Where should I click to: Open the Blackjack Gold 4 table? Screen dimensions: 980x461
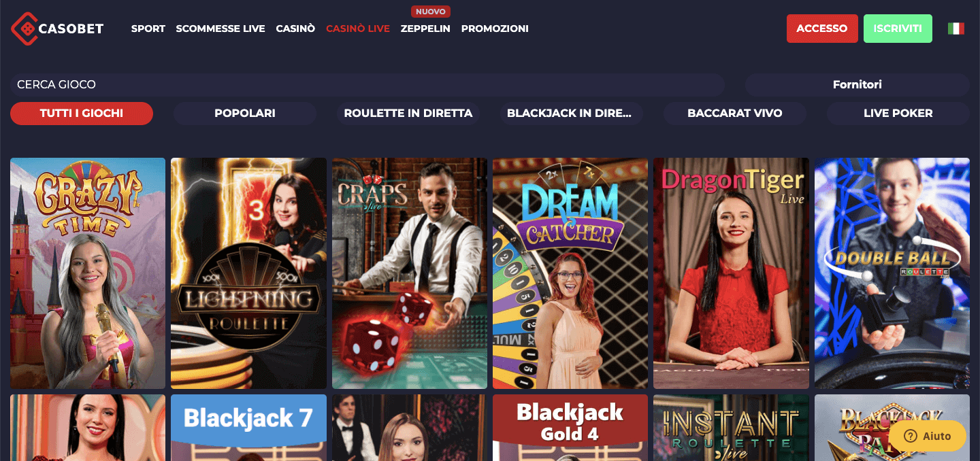[x=570, y=428]
